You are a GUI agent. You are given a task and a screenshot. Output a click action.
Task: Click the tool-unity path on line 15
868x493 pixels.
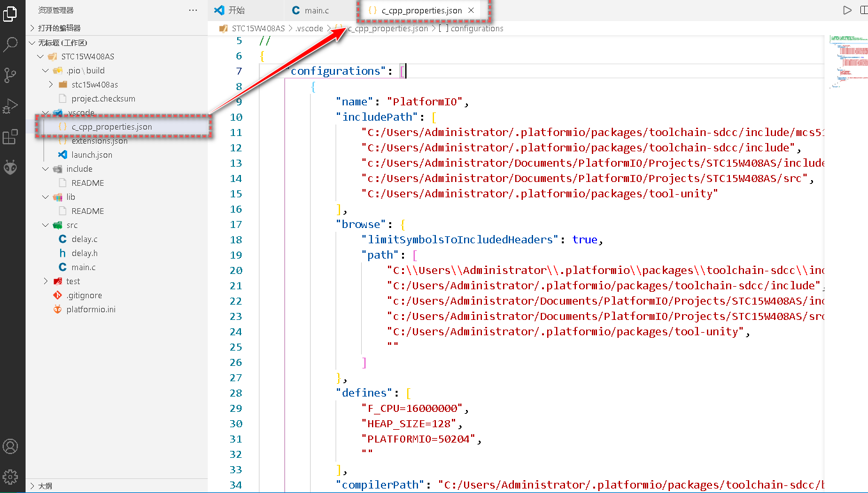click(539, 193)
